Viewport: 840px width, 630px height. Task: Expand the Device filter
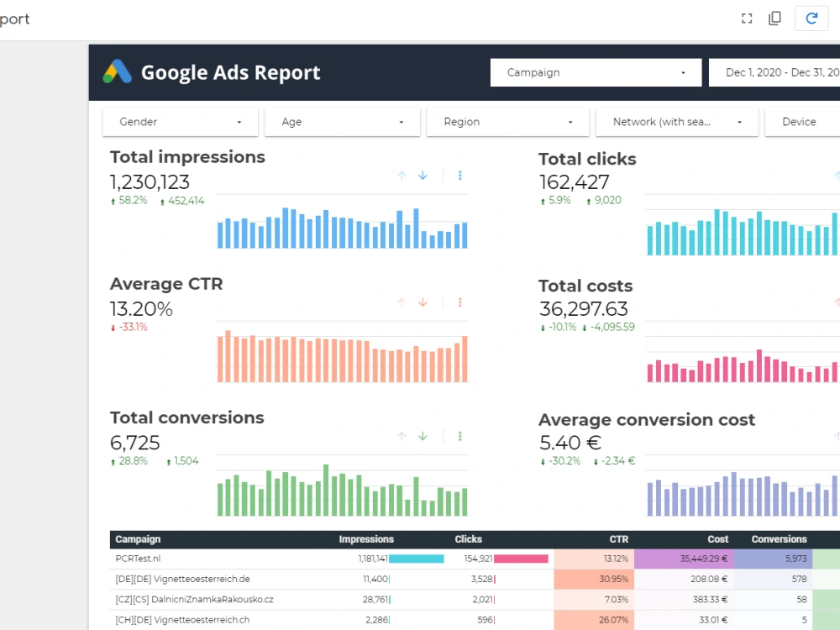point(802,122)
